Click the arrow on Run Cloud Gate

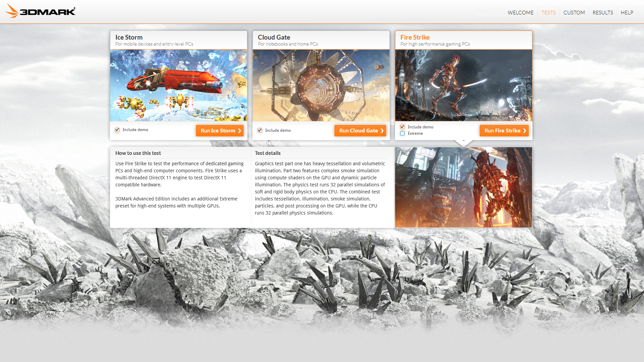pyautogui.click(x=382, y=131)
